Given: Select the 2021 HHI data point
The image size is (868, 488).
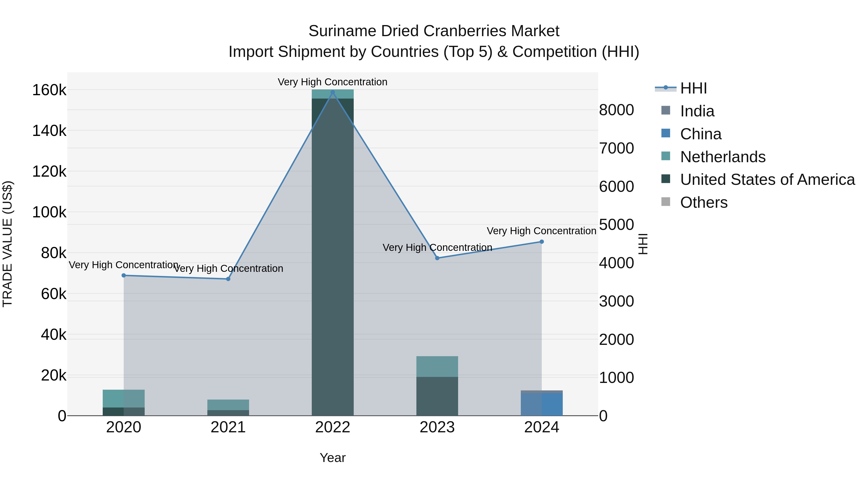Looking at the screenshot, I should coord(228,279).
